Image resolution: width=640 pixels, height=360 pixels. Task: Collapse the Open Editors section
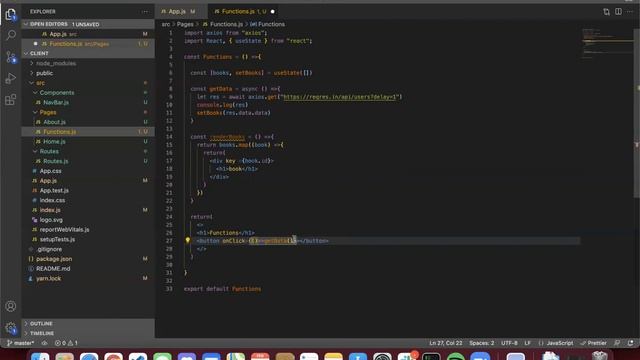[88, 24]
